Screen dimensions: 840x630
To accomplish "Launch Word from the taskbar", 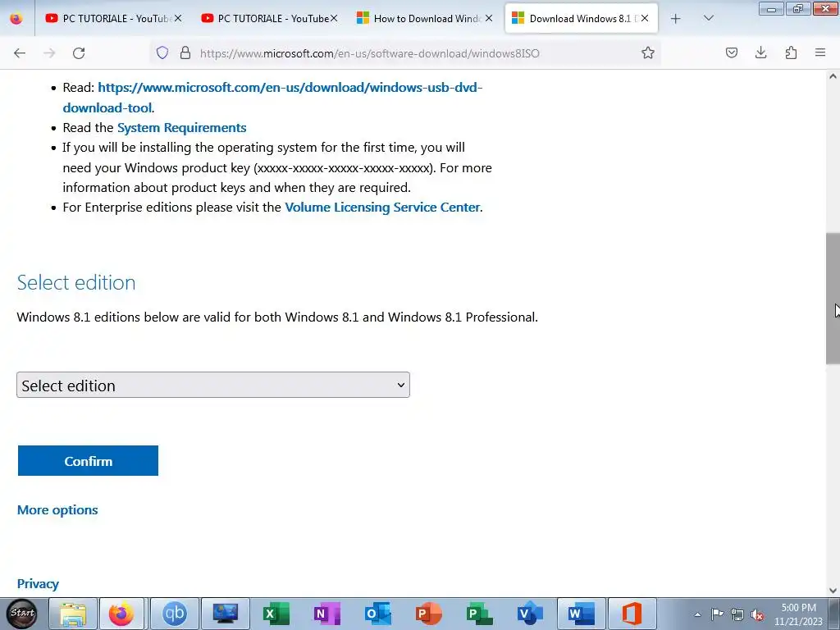I will click(582, 614).
